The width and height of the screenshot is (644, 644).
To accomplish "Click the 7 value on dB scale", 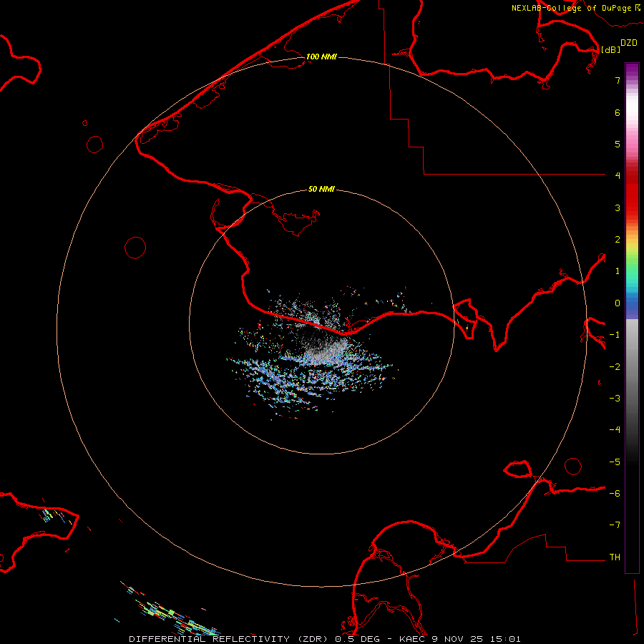I will (x=618, y=80).
